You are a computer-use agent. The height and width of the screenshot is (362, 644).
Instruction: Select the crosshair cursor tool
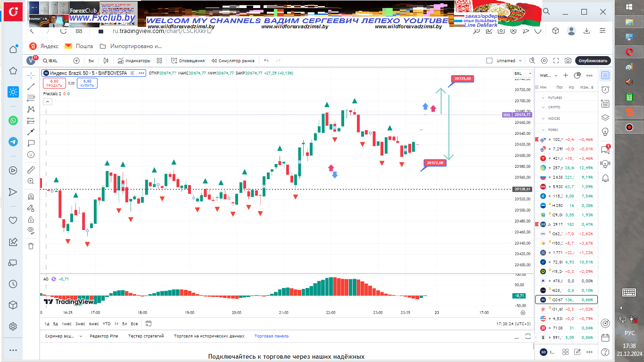point(31,75)
